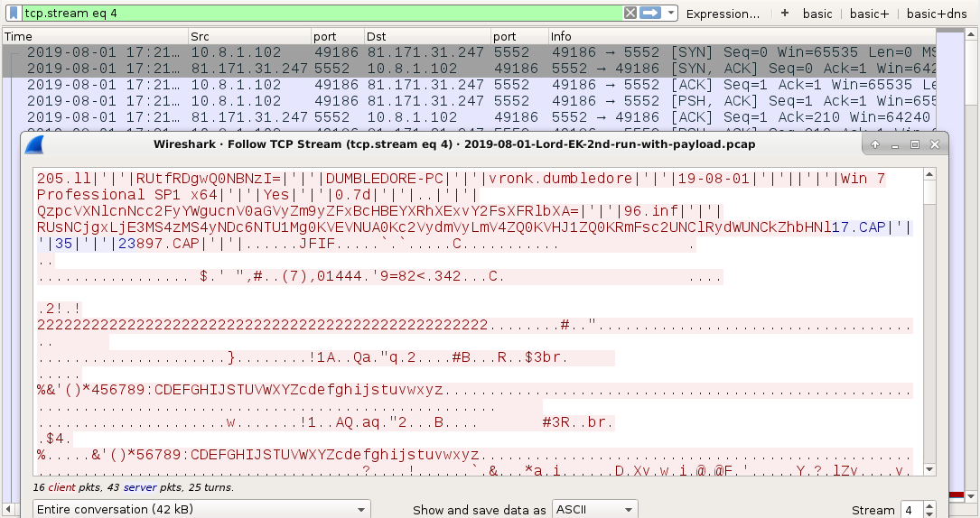The image size is (980, 518).
Task: Click the Stream number field
Action: click(x=911, y=510)
